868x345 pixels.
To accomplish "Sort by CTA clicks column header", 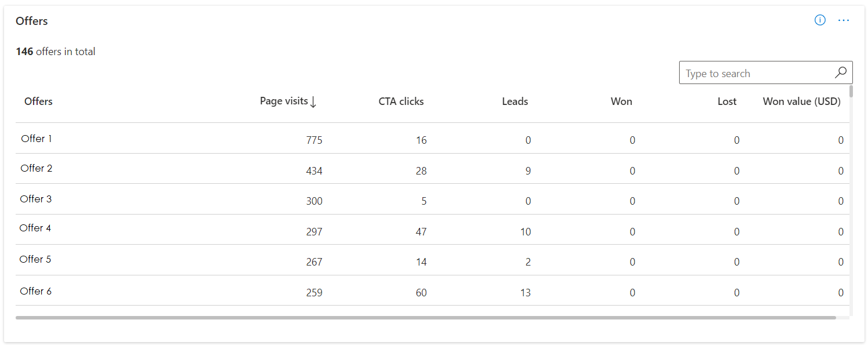I will tap(401, 101).
